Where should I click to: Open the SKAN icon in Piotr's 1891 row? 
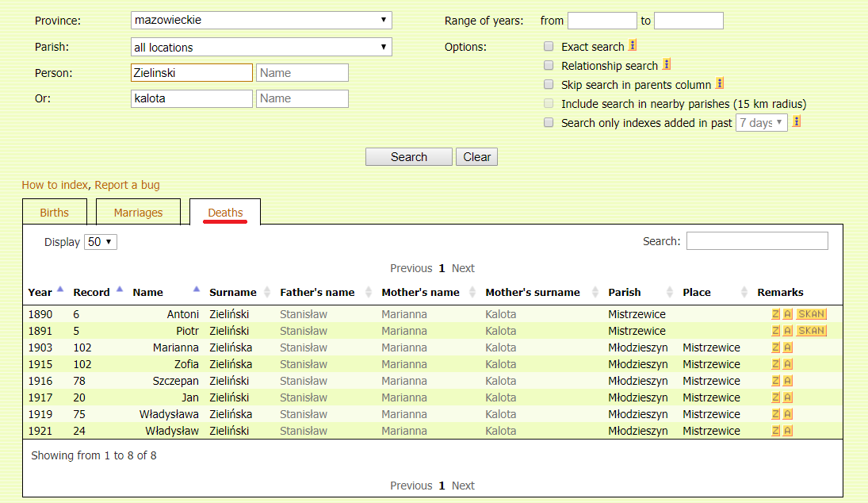(811, 331)
